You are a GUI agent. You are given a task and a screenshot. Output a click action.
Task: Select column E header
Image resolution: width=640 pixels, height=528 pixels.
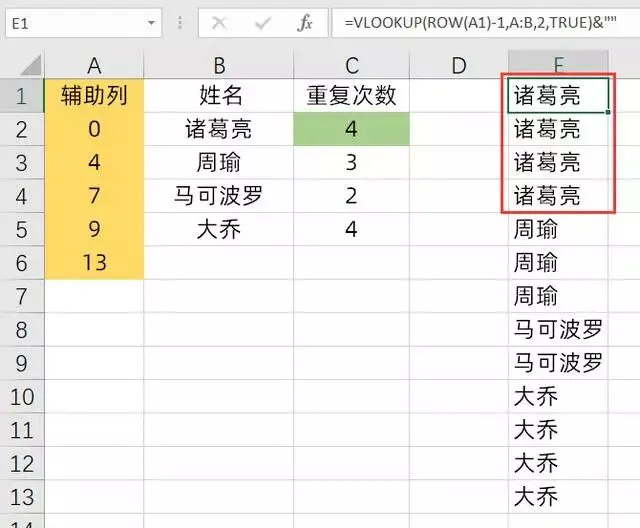click(x=558, y=64)
